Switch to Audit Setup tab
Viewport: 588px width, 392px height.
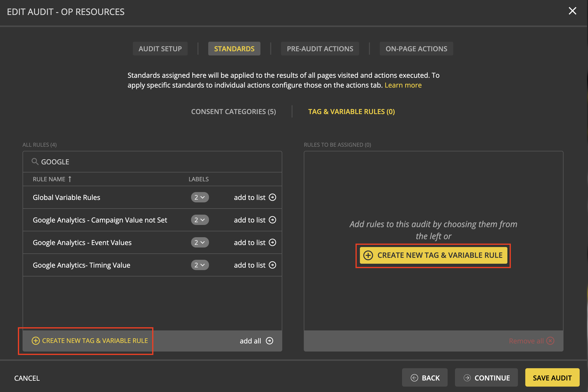(160, 49)
